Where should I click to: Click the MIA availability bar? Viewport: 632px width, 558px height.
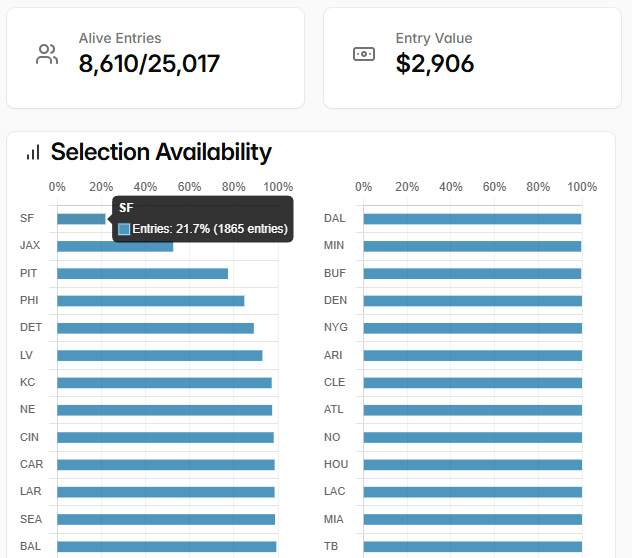pos(473,519)
